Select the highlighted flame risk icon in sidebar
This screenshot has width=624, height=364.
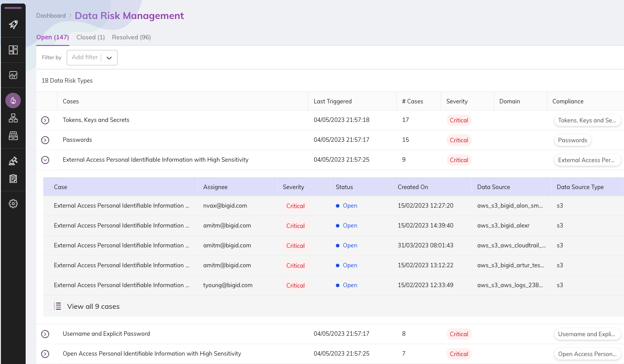coord(13,101)
